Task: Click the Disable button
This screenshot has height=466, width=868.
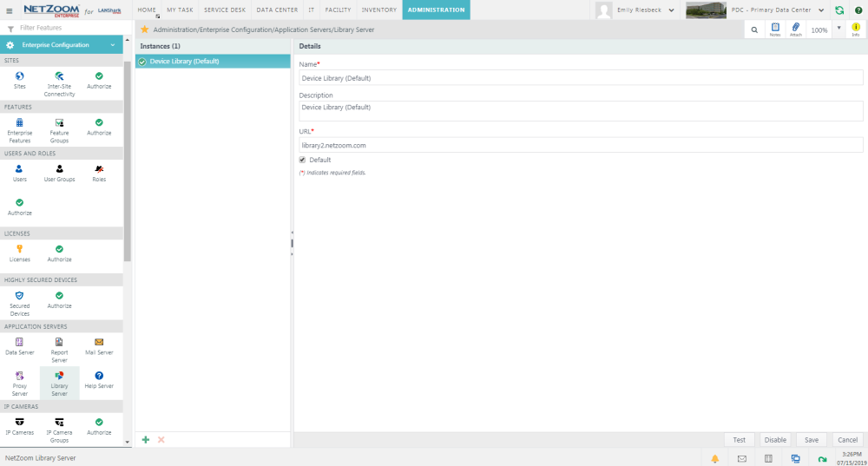Action: tap(775, 439)
